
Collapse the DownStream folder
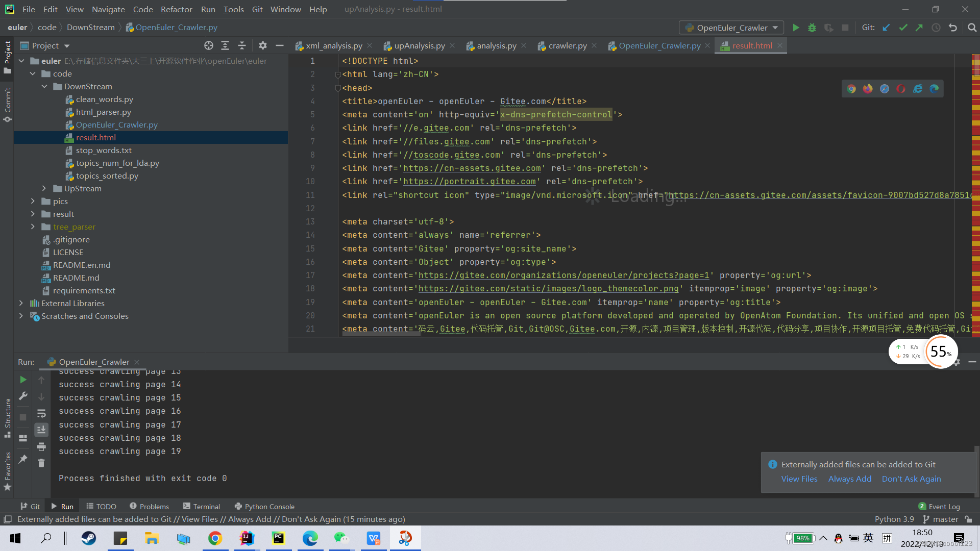44,87
